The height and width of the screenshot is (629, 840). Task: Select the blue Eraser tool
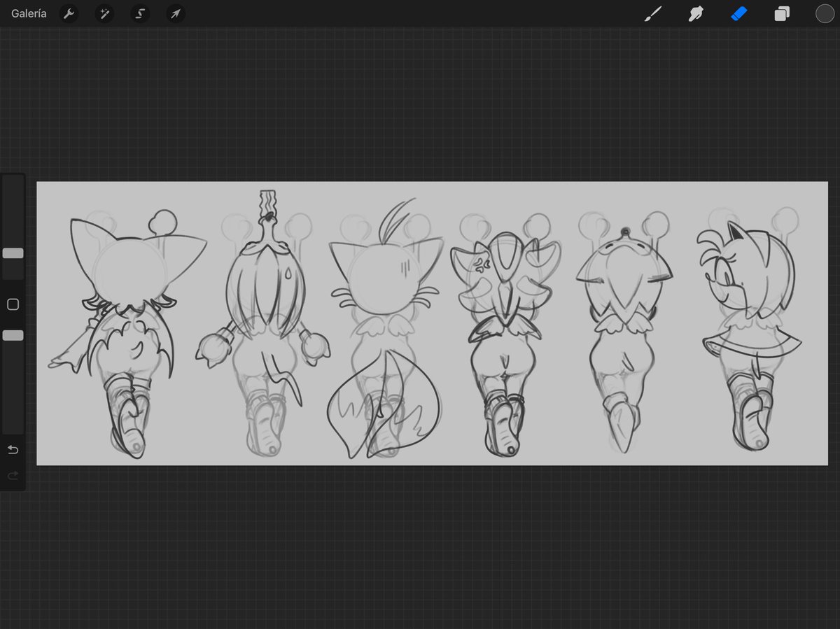point(740,13)
